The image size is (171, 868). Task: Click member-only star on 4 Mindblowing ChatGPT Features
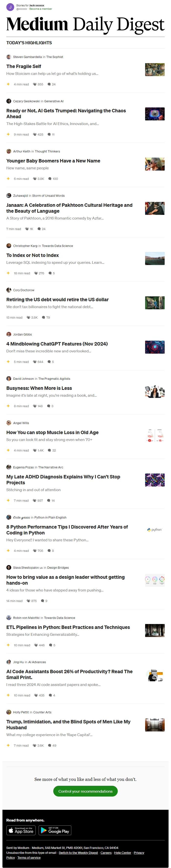[x=8, y=362]
